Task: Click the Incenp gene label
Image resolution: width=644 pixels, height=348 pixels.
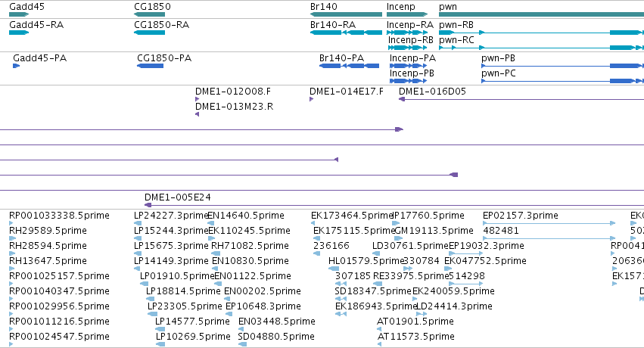Action: point(401,7)
